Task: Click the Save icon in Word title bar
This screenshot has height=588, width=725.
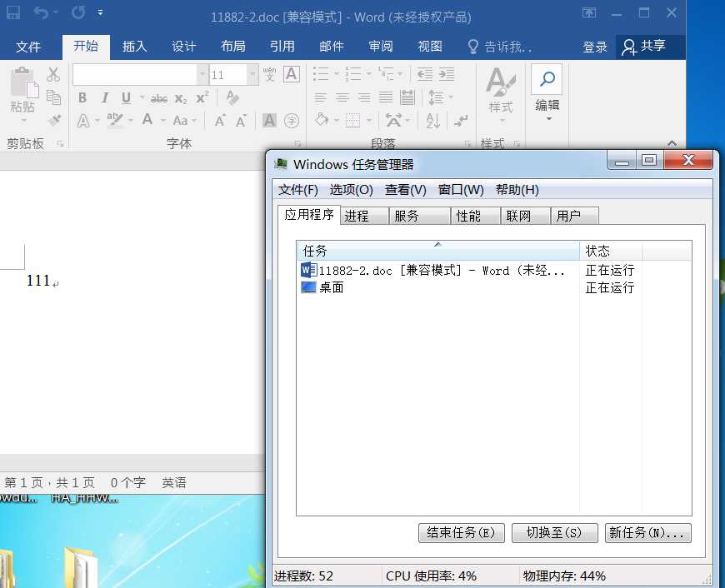Action: pyautogui.click(x=13, y=12)
